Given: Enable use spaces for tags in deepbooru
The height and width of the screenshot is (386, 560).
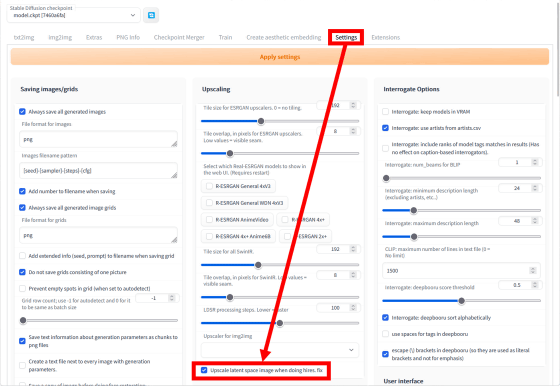Looking at the screenshot, I should [385, 334].
